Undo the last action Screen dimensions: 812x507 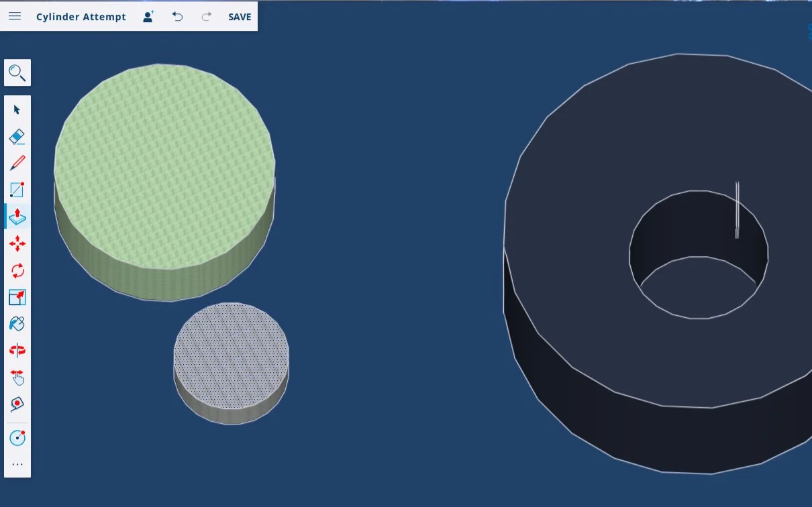177,16
